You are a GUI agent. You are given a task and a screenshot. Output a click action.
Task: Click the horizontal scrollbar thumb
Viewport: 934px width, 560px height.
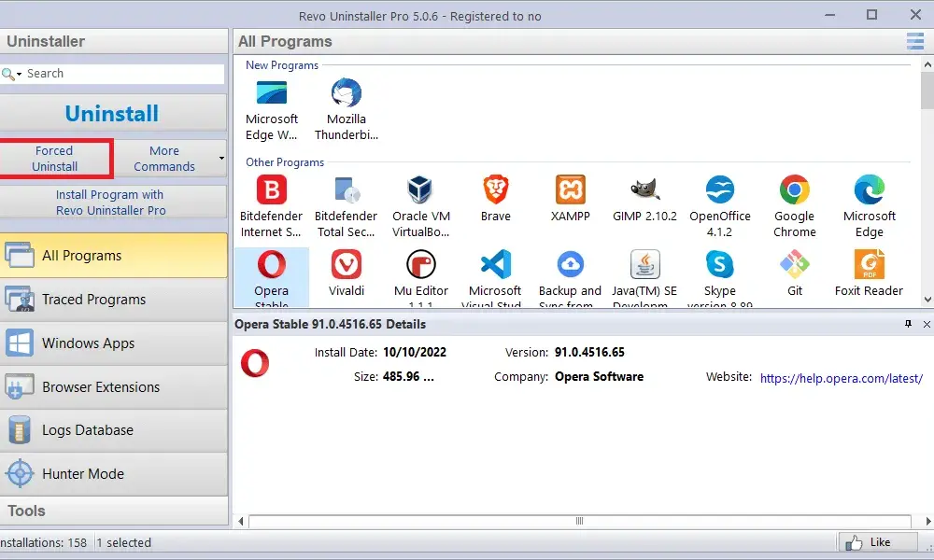[580, 522]
